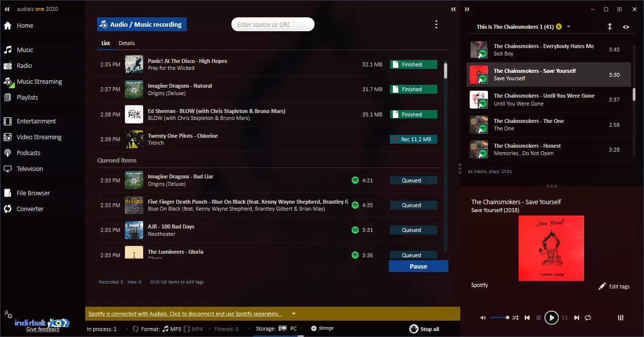
Task: Click Spotify icon on Blue On Black row
Action: click(x=355, y=205)
